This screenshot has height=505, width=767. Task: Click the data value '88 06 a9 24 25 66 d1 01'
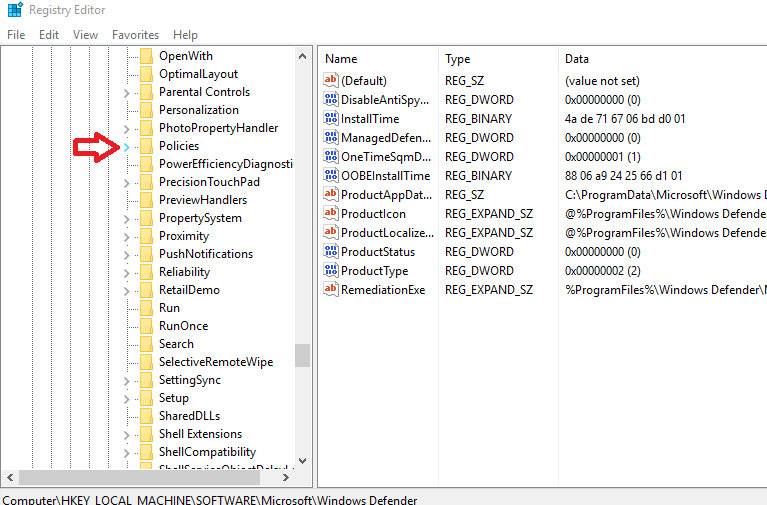coord(623,176)
